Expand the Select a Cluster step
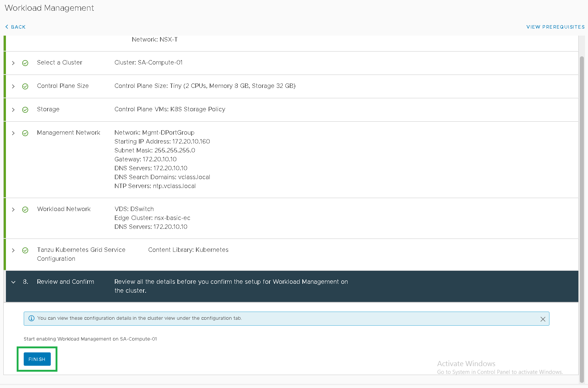Image resolution: width=588 pixels, height=388 pixels. coord(13,63)
